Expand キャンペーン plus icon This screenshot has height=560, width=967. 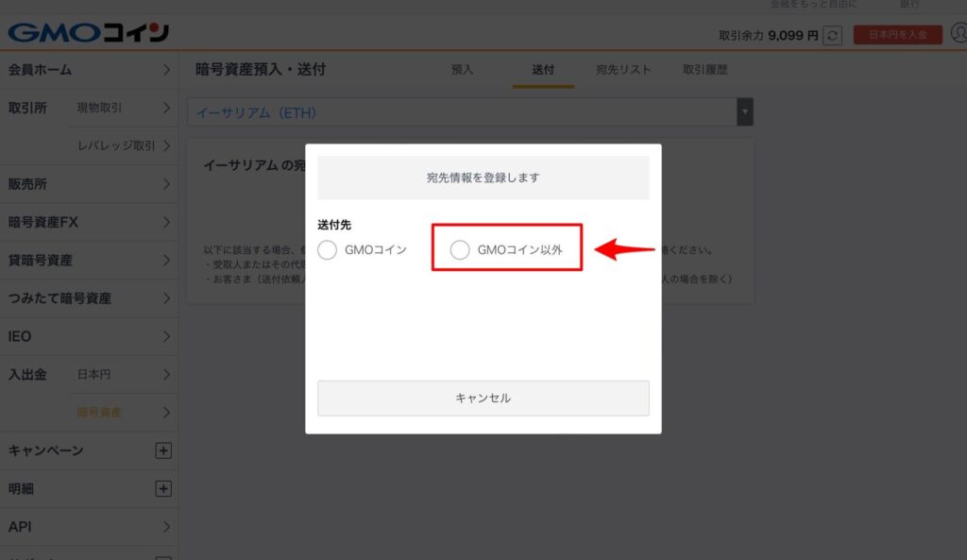point(162,450)
